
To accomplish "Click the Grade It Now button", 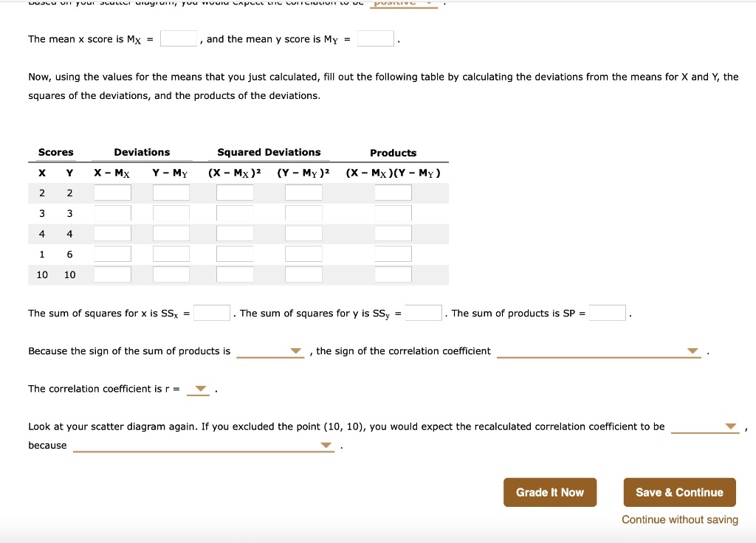I will [549, 492].
